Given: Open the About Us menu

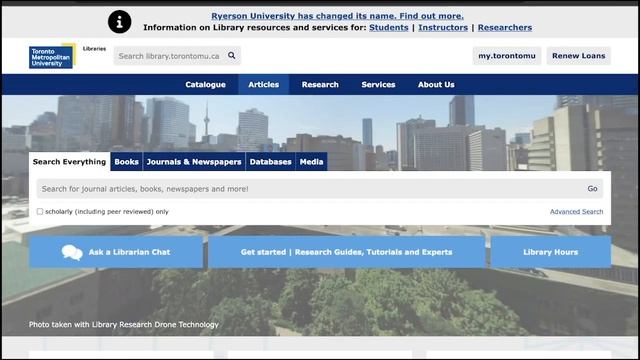Looking at the screenshot, I should [x=436, y=84].
